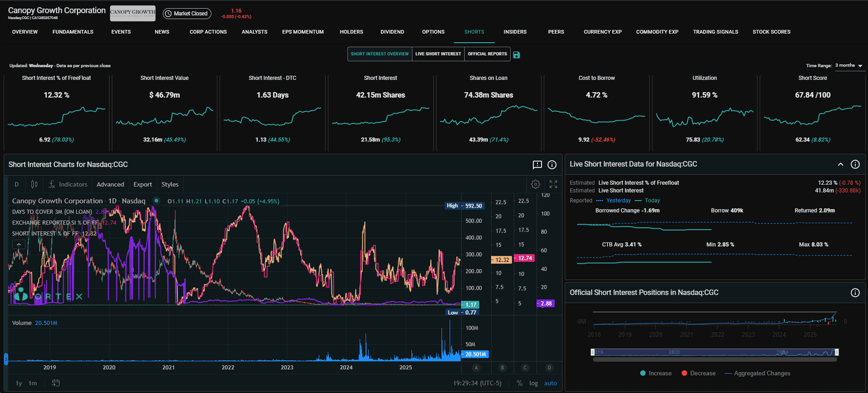This screenshot has width=868, height=393.
Task: Open chart settings gear icon
Action: [535, 184]
